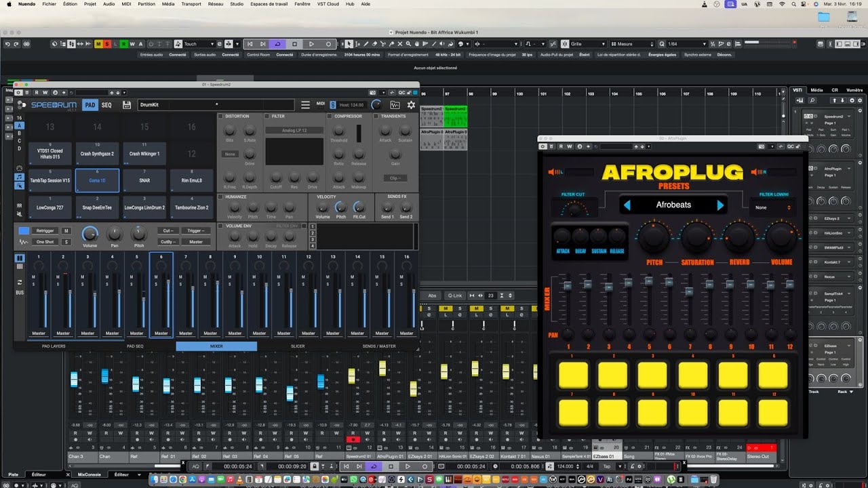Toggle pad Solo S button beside One Shot

point(66,242)
